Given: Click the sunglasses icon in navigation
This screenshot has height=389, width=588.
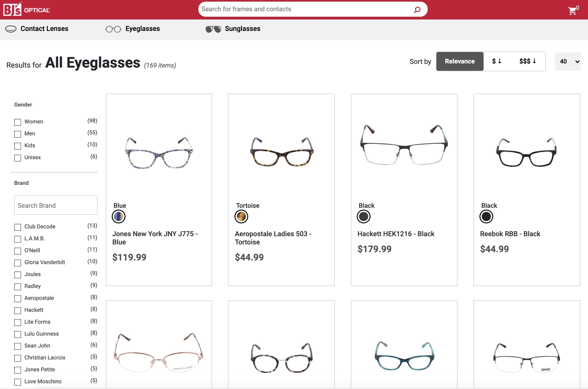Looking at the screenshot, I should (x=213, y=29).
